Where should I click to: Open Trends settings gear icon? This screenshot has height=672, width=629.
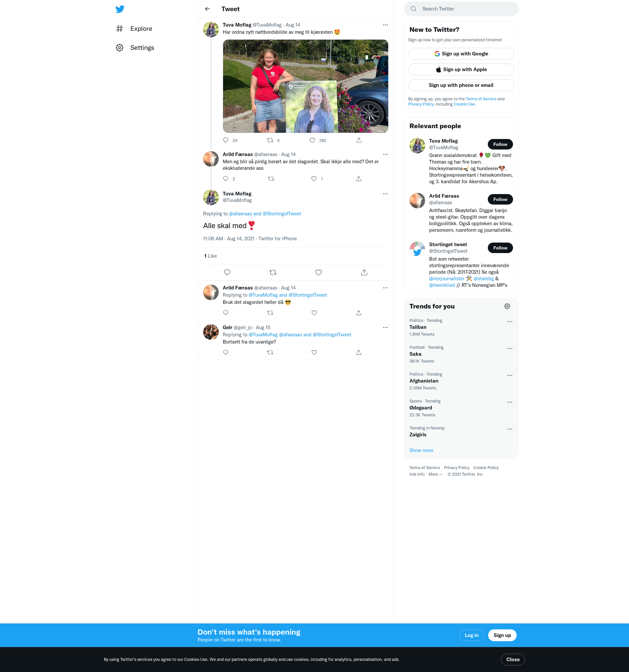coord(507,306)
